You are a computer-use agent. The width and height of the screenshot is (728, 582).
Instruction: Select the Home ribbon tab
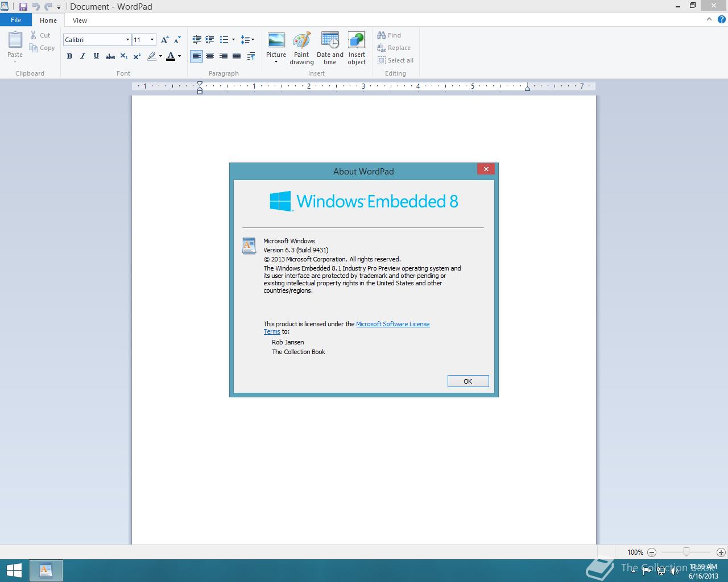(x=48, y=20)
